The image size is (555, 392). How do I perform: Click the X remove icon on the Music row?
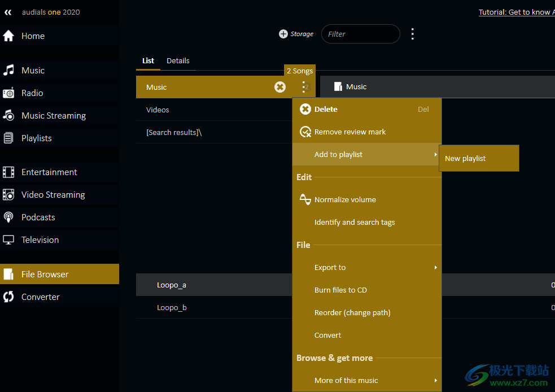(x=280, y=87)
